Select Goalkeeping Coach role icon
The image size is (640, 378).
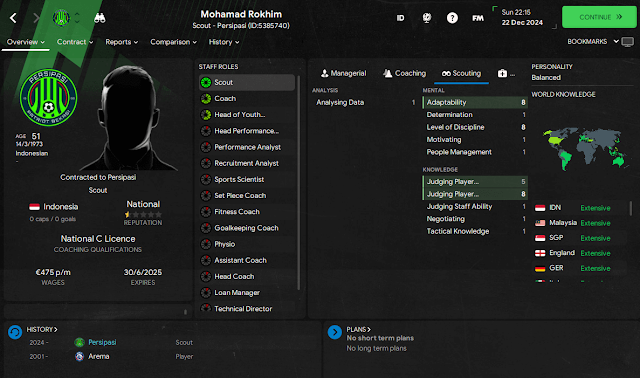(x=206, y=228)
